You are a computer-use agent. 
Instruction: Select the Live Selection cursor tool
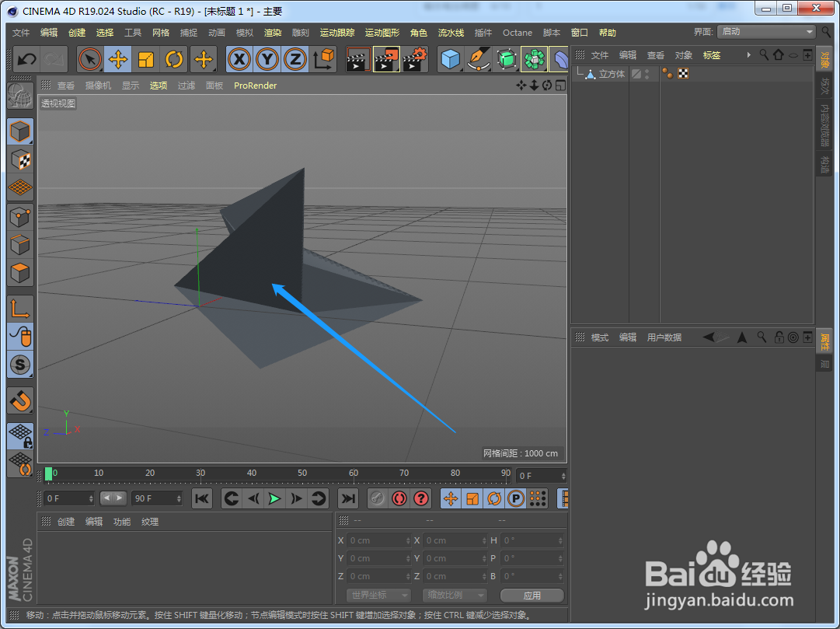coord(90,60)
